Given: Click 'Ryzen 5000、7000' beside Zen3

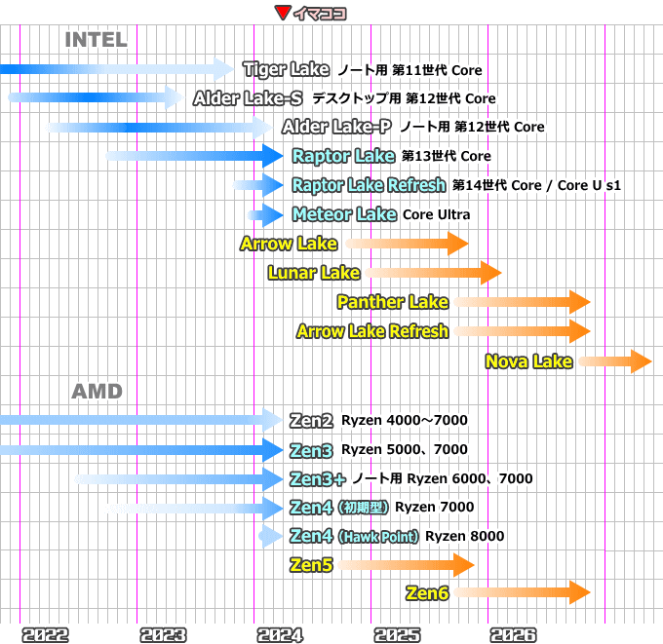Looking at the screenshot, I should click(405, 449).
